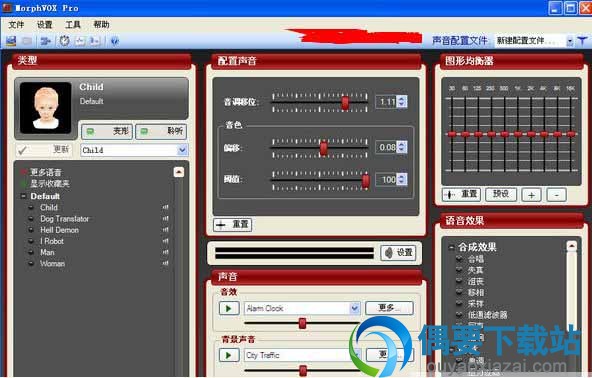Select the Man voice
Image resolution: width=592 pixels, height=378 pixels.
tap(47, 252)
